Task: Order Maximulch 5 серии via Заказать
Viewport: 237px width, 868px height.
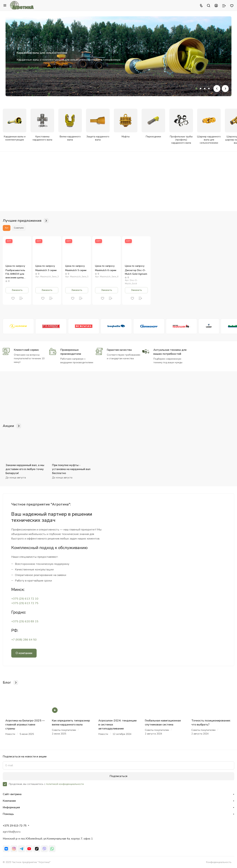Action: point(77,290)
